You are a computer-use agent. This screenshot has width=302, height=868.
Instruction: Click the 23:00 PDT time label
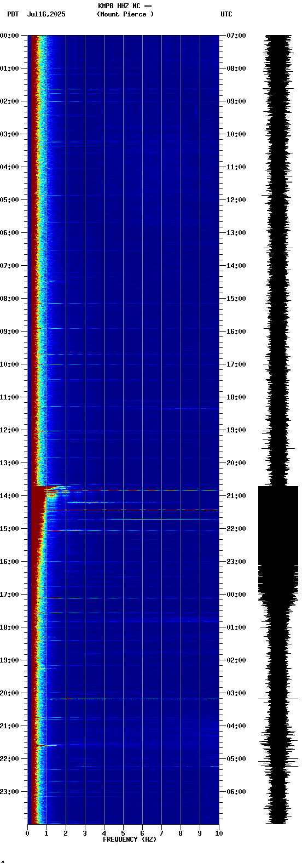point(9,792)
